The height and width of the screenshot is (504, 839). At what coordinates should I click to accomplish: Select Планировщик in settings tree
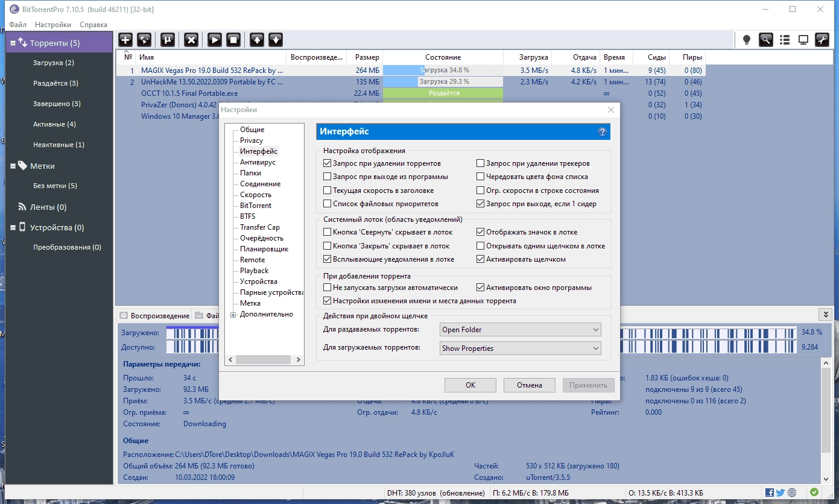coord(264,249)
